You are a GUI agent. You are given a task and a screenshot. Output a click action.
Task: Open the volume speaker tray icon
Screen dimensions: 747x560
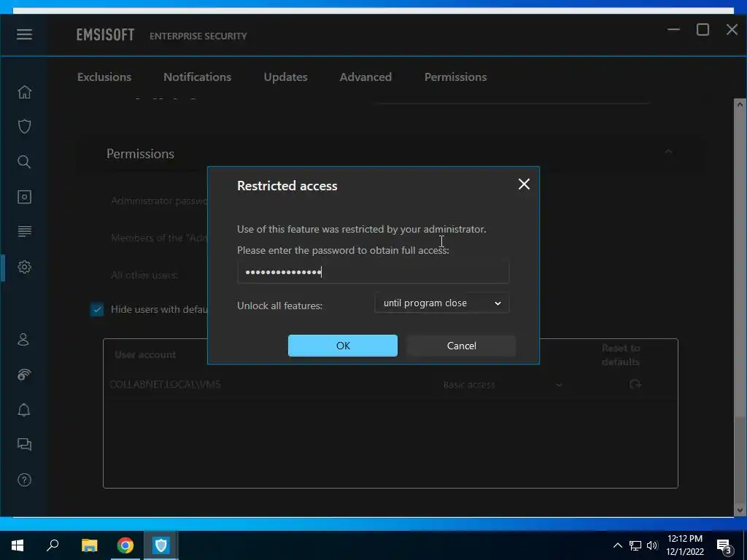pos(652,545)
